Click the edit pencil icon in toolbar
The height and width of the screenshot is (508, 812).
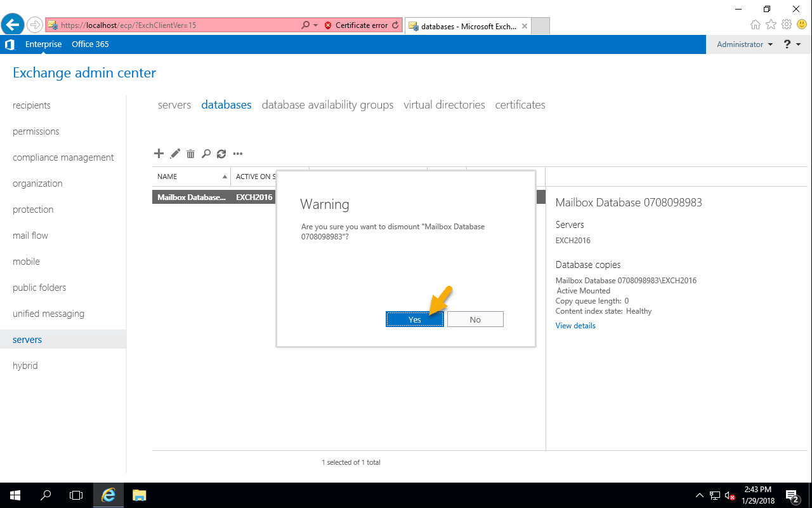point(175,154)
